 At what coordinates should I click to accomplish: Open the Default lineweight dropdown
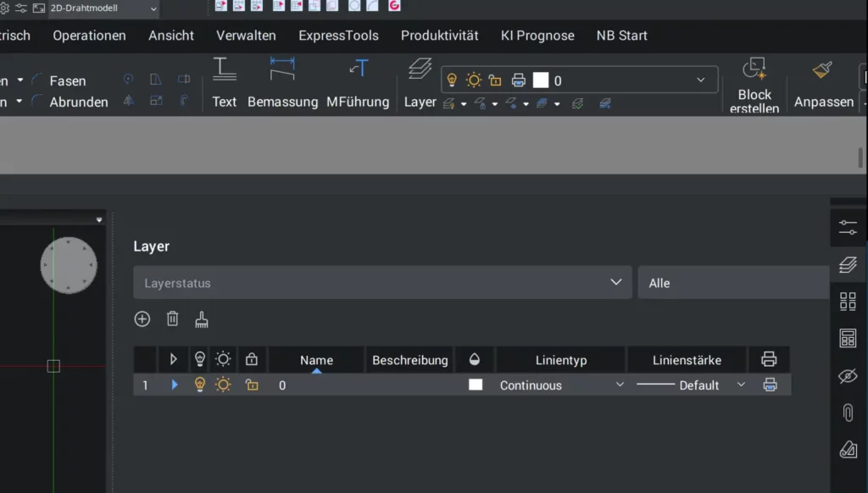690,385
